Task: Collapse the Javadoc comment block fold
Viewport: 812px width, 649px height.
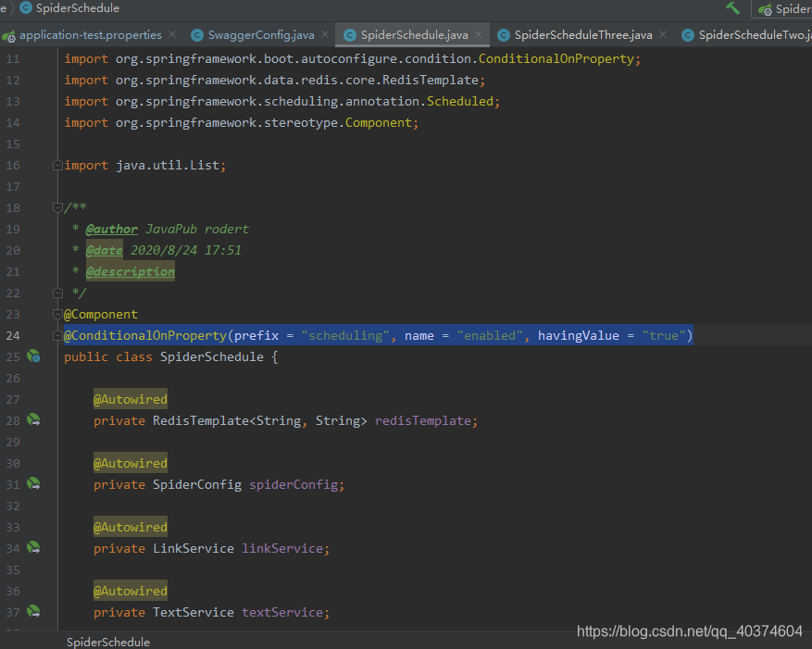Action: (56, 206)
